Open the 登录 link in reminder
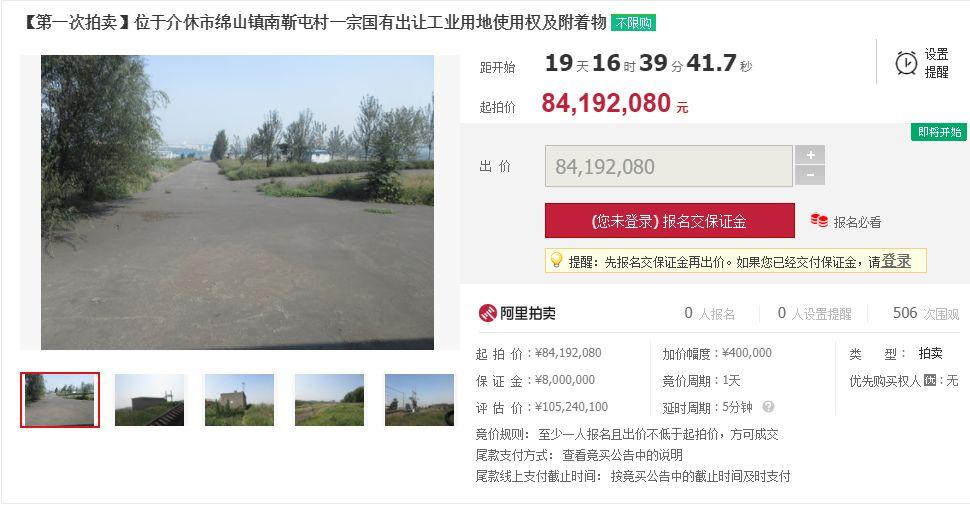This screenshot has height=509, width=970. point(896,261)
